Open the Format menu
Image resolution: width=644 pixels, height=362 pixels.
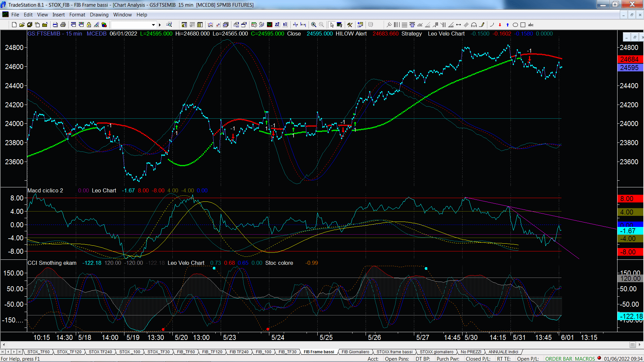click(x=77, y=15)
